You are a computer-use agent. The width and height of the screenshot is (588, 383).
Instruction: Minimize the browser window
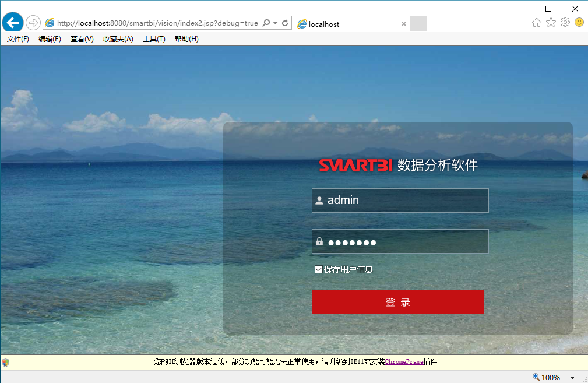[522, 9]
